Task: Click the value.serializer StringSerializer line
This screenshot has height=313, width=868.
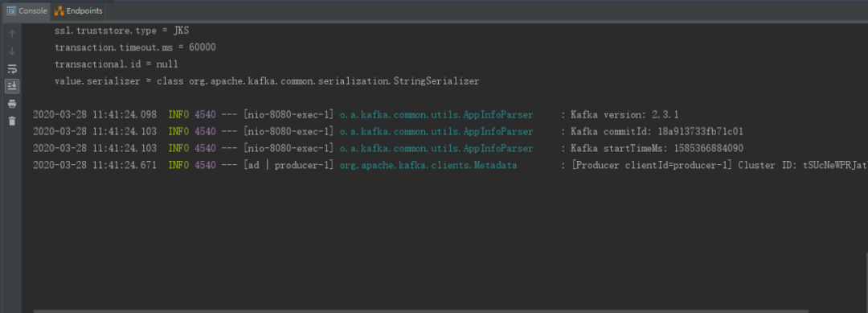Action: [267, 81]
